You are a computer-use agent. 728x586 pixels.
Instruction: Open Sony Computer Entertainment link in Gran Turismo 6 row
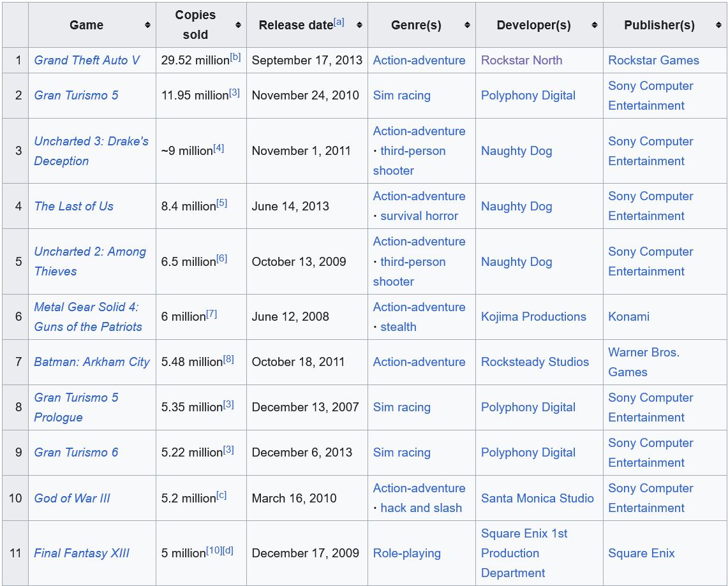(x=650, y=453)
